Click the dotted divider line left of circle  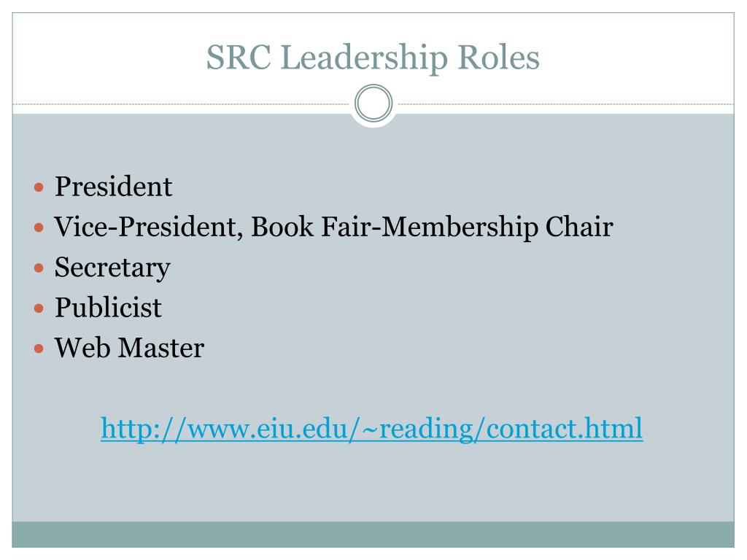click(x=181, y=104)
